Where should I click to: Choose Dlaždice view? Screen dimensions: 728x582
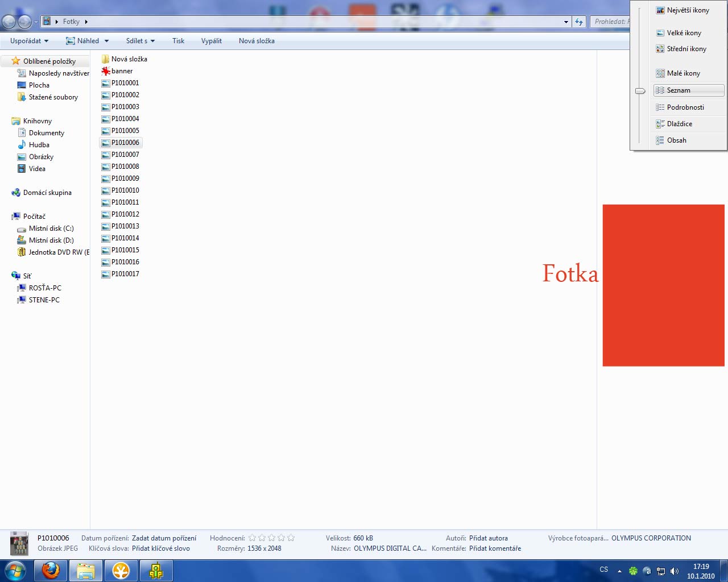click(688, 124)
